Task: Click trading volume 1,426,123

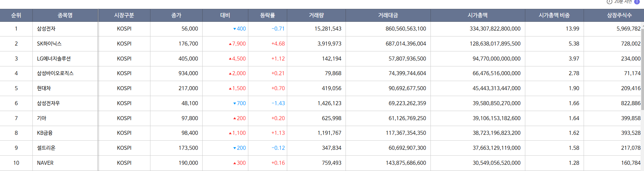Action: 329,103
